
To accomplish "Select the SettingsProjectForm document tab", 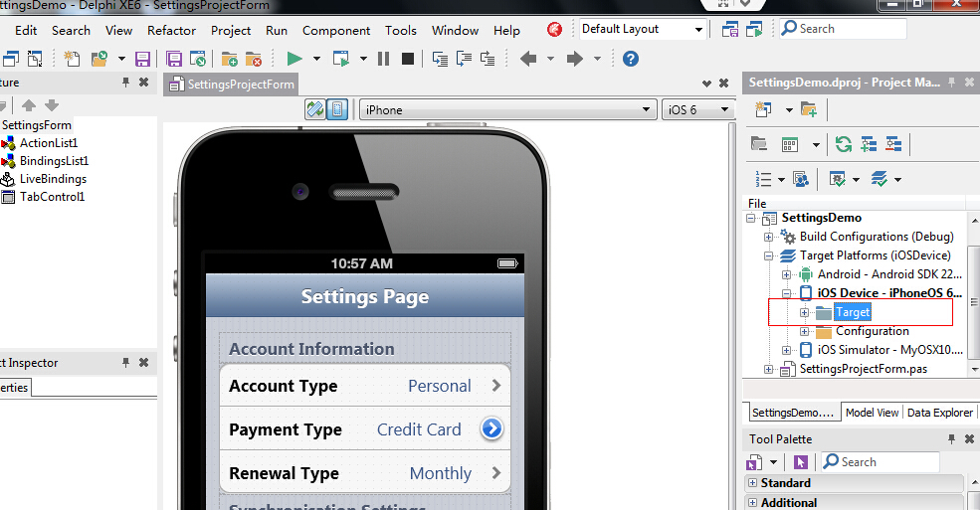I will point(231,85).
